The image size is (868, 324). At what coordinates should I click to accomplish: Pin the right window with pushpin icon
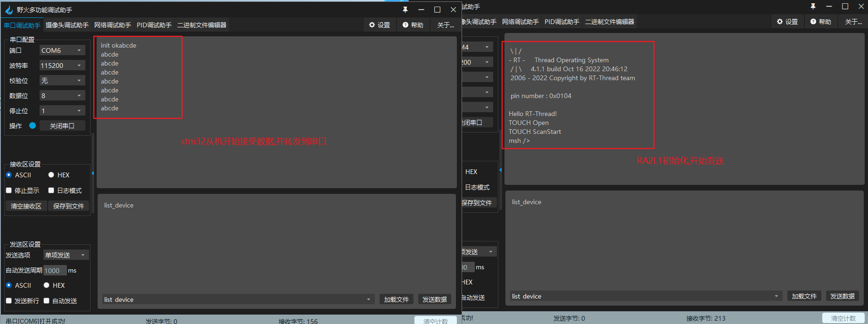coord(813,6)
